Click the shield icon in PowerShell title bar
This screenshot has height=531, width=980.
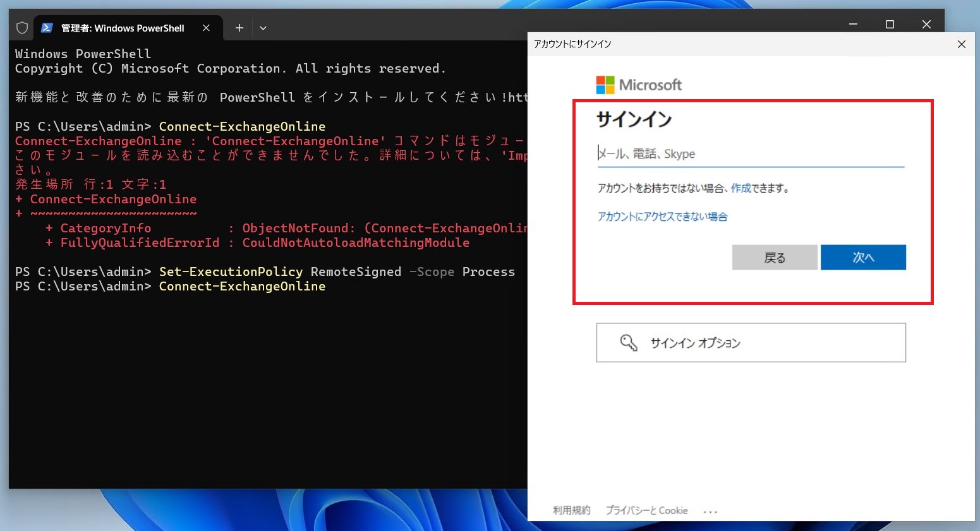22,28
